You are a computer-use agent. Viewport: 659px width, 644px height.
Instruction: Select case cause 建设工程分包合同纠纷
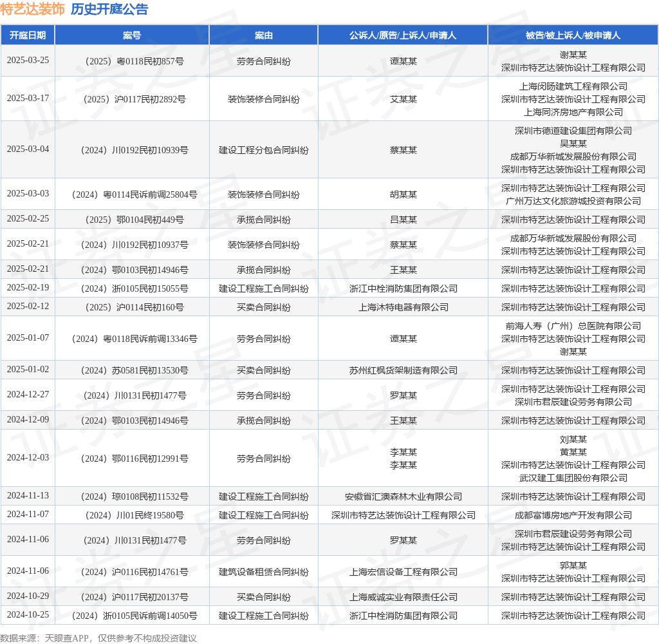263,150
